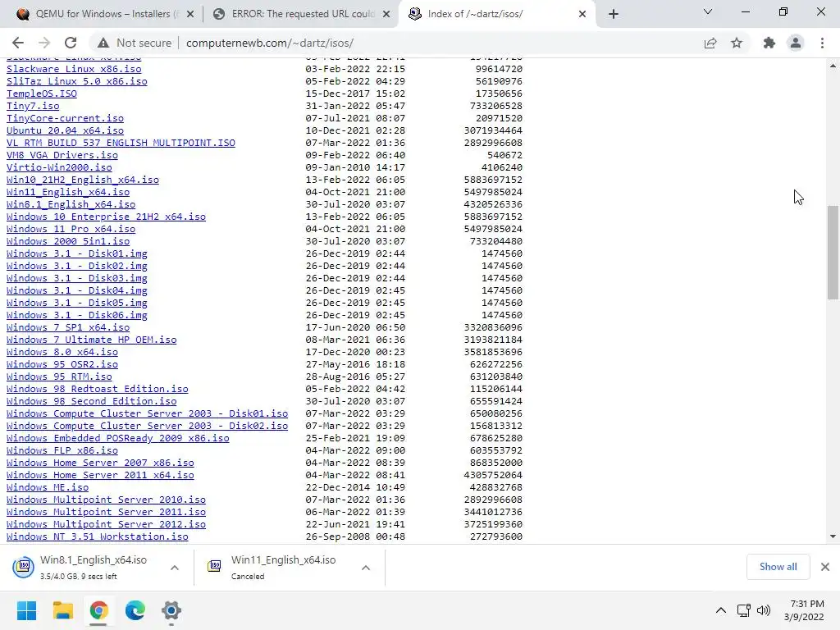Open the clock showing 7:31 PM
840x630 pixels.
pyautogui.click(x=804, y=610)
